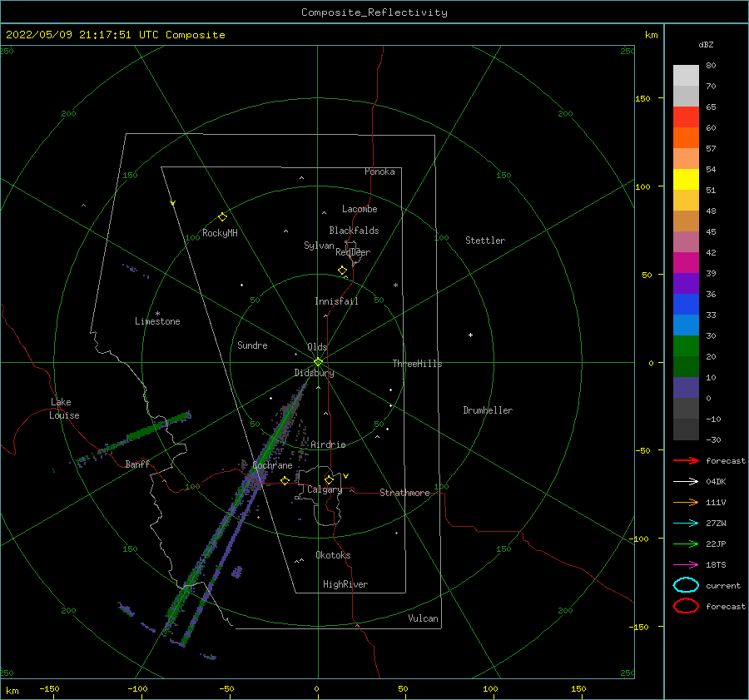Click the Strathmore label
This screenshot has width=749, height=700.
point(404,493)
